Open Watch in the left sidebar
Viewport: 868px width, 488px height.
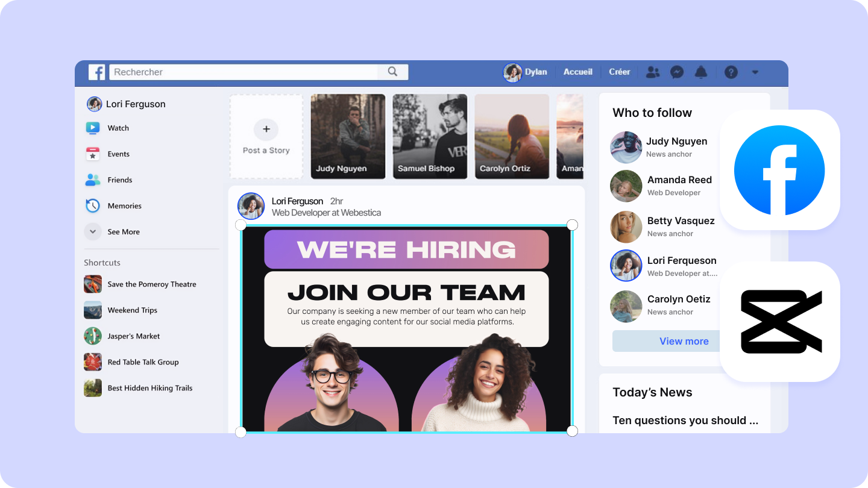tap(107, 128)
